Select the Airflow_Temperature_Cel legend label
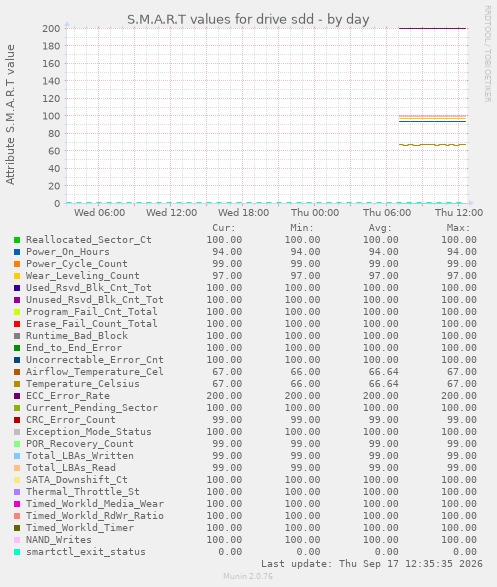This screenshot has height=587, width=497. click(94, 372)
